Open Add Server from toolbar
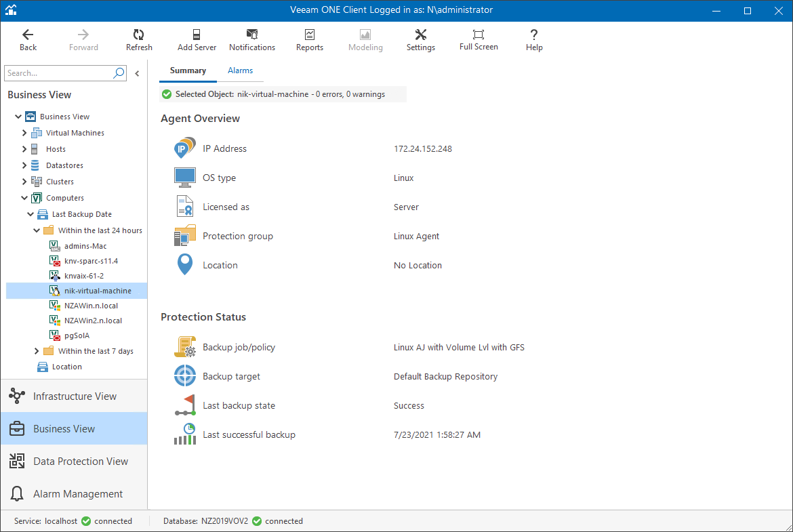 (197, 40)
